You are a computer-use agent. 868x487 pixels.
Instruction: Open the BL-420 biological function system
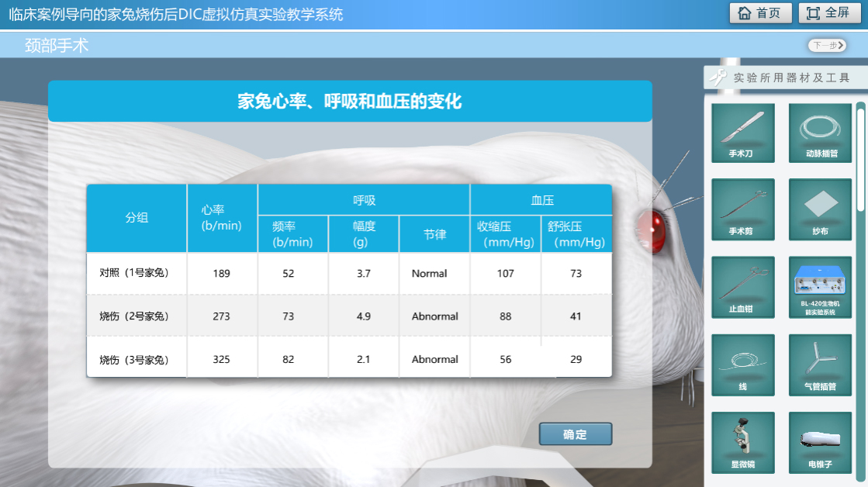point(820,286)
